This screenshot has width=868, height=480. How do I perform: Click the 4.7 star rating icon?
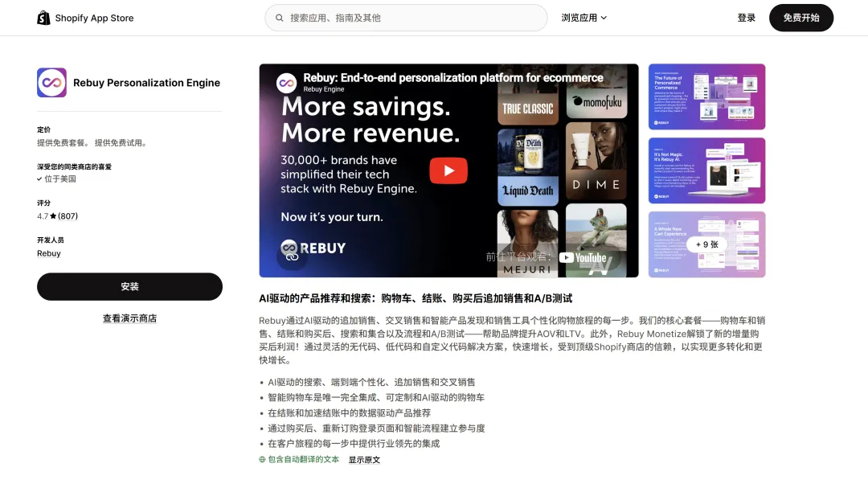coord(53,216)
